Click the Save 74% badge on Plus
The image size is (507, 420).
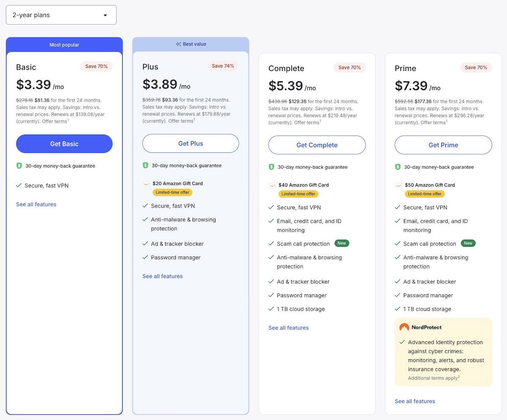pos(223,66)
